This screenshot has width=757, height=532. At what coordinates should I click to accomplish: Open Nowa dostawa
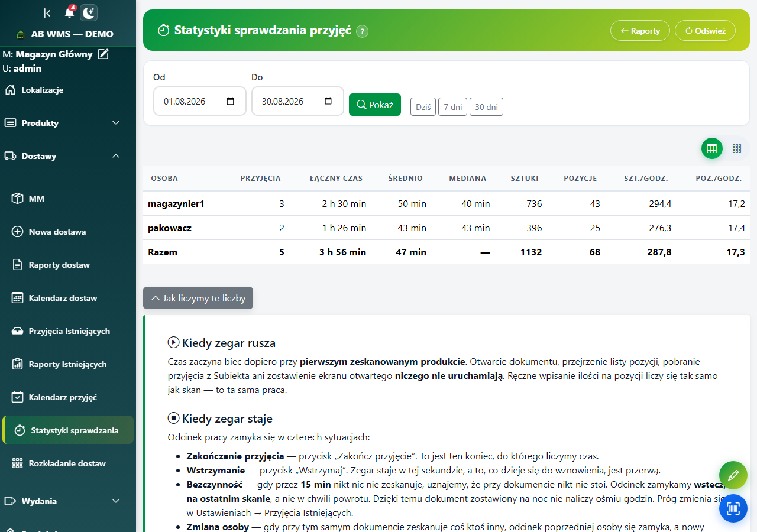coord(68,232)
